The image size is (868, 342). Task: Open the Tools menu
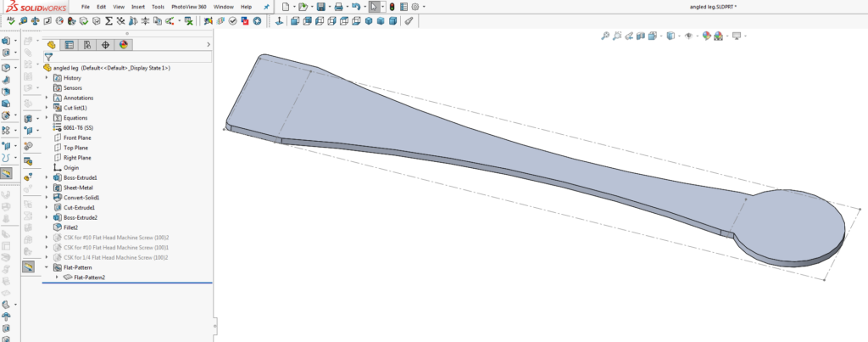[x=158, y=7]
